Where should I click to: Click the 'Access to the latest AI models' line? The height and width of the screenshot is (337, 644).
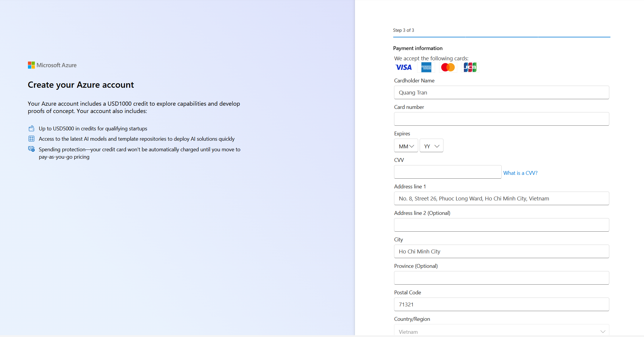point(137,139)
